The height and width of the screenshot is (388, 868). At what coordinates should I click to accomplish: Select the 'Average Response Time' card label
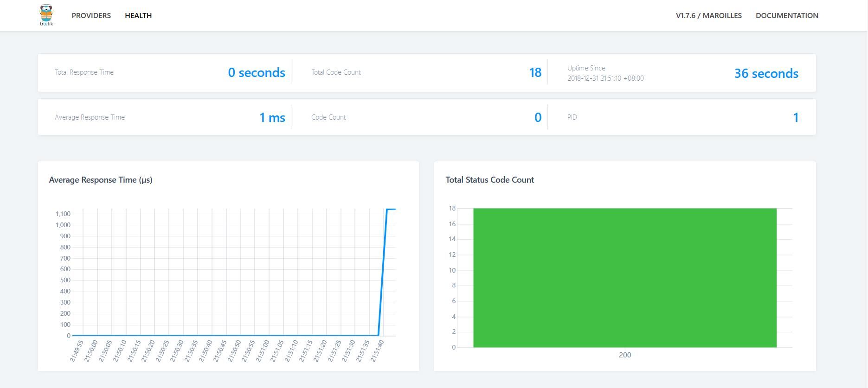coord(90,117)
